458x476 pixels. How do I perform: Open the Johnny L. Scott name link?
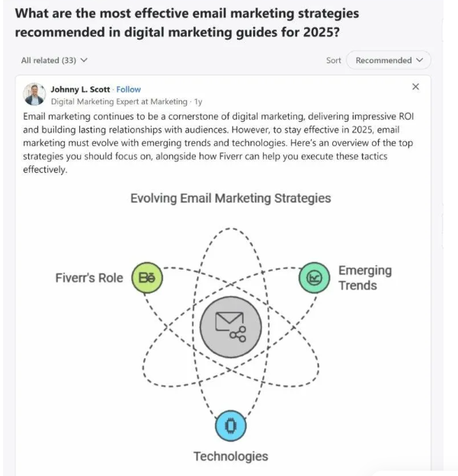pos(81,89)
